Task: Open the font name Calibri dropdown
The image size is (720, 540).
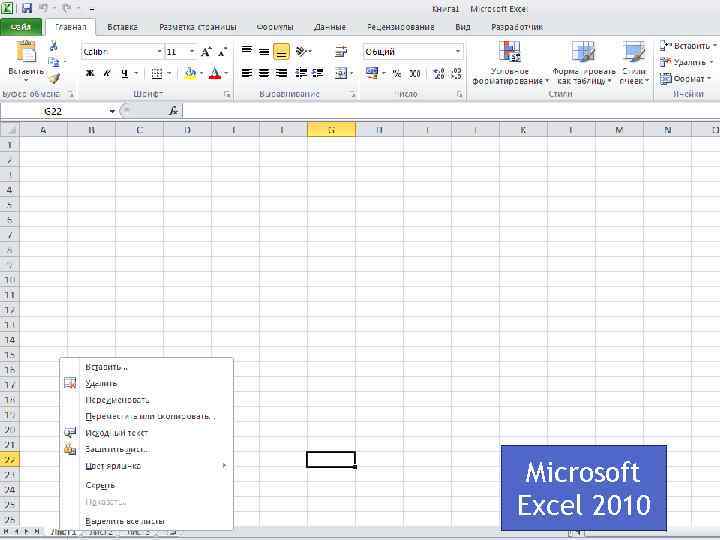Action: pos(159,51)
